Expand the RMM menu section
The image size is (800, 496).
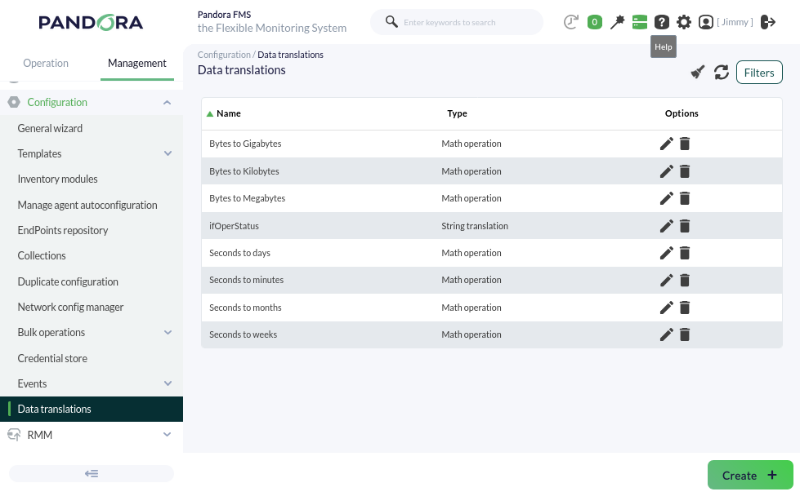[167, 435]
